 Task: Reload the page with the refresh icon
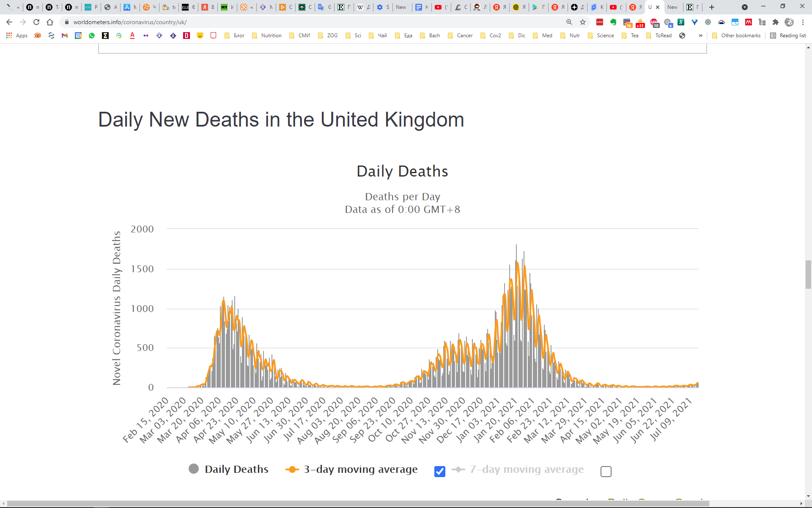pyautogui.click(x=36, y=22)
